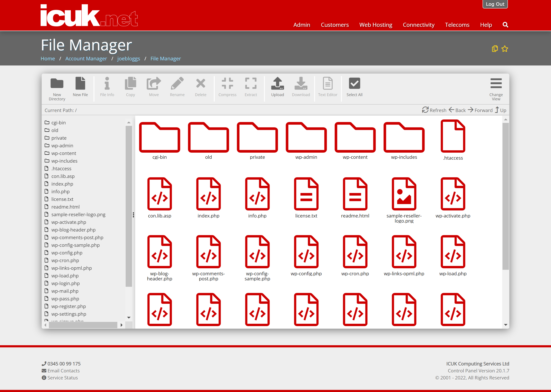Select the wp-content folder in grid
Screen dimensions: 551x392
click(355, 137)
